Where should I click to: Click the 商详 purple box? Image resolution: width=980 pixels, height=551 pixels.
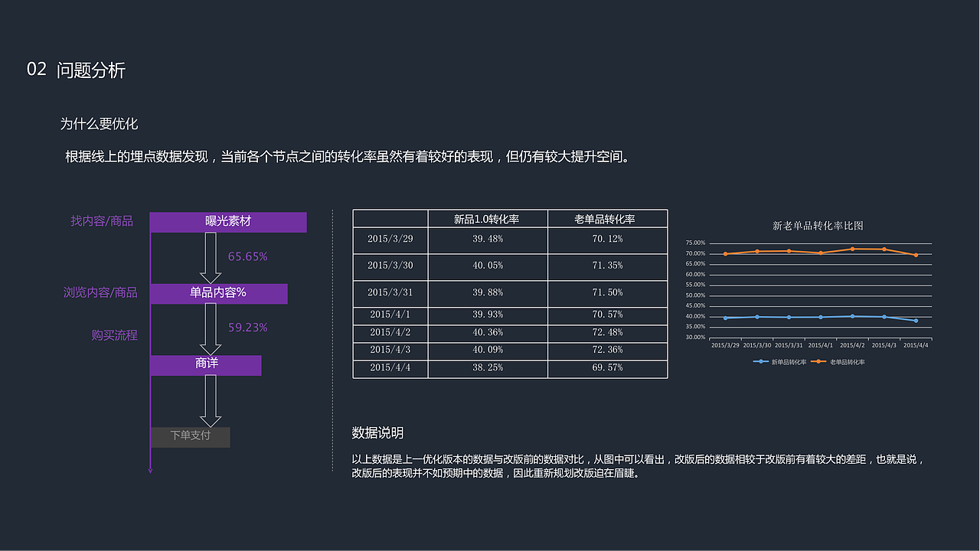tap(207, 365)
